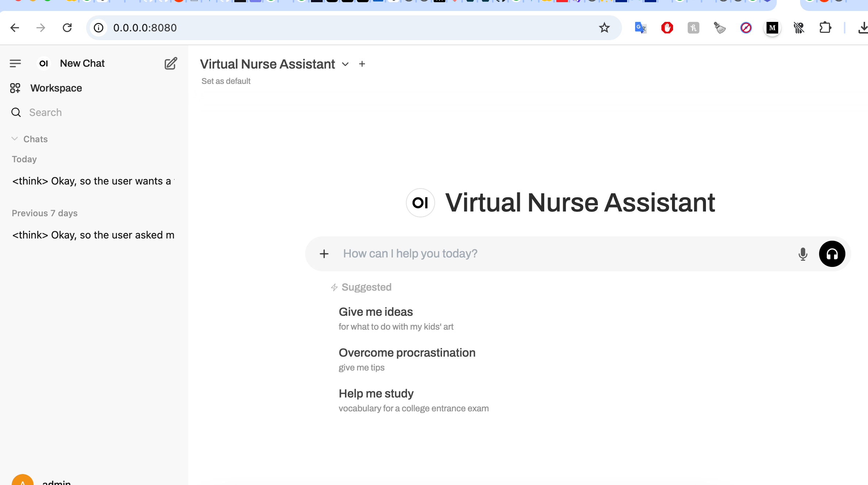Viewport: 868px width, 485px height.
Task: Open Workspace via its grid icon
Action: 15,88
